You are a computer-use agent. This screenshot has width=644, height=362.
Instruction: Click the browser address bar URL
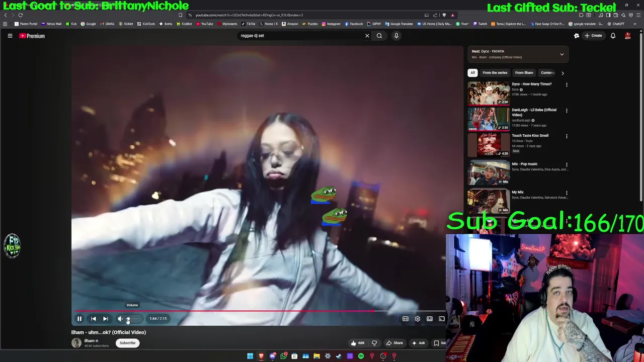(249, 15)
